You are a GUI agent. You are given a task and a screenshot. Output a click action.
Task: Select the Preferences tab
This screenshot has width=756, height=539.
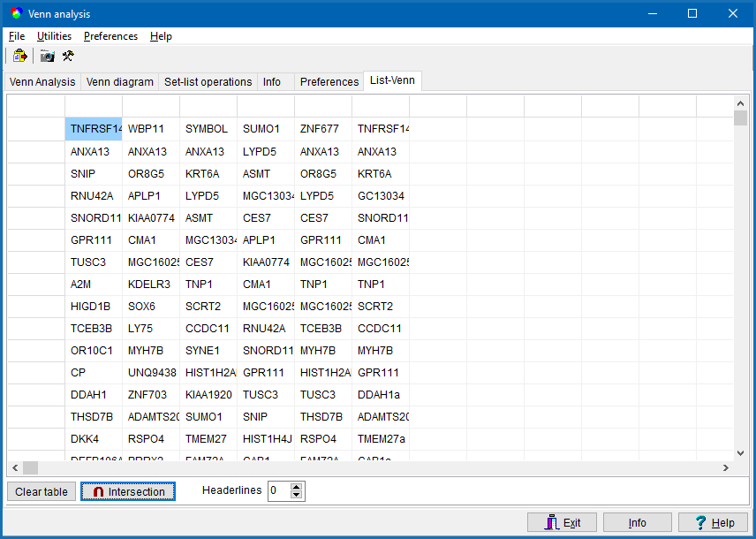coord(329,82)
